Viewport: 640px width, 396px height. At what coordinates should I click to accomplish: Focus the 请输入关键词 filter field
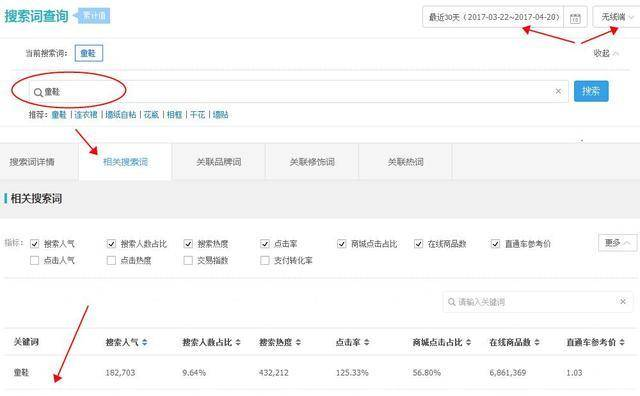(538, 302)
